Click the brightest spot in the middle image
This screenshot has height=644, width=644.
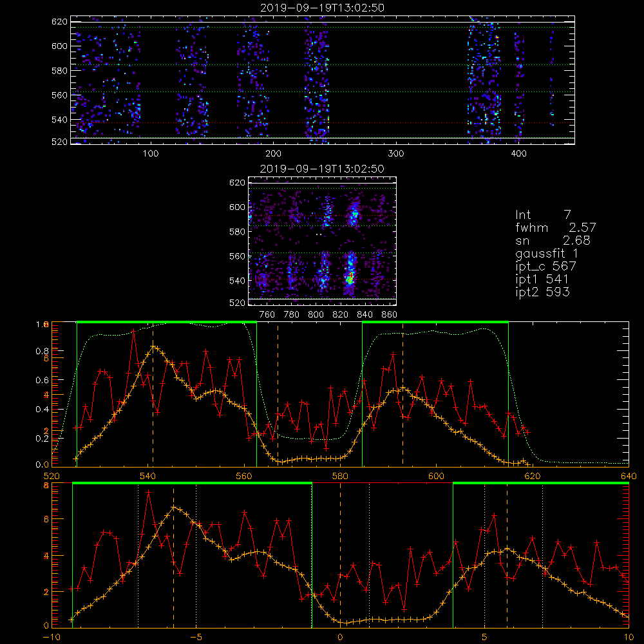pos(350,279)
